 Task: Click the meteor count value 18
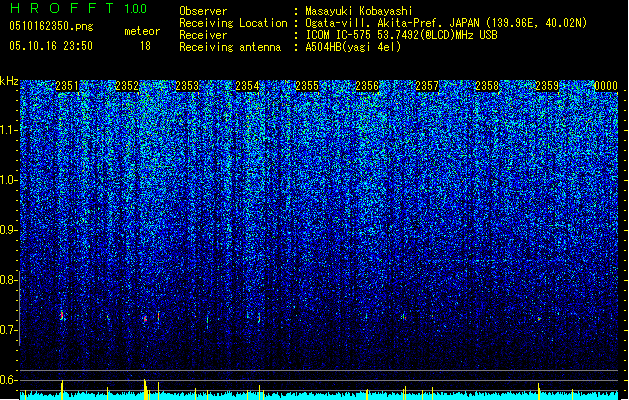click(145, 46)
